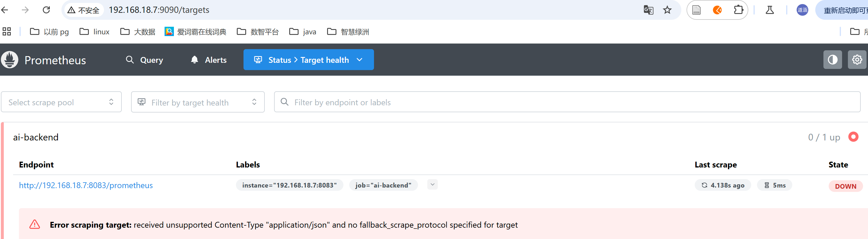Open the browser profile avatar
Image resolution: width=868 pixels, height=239 pixels.
pyautogui.click(x=802, y=10)
